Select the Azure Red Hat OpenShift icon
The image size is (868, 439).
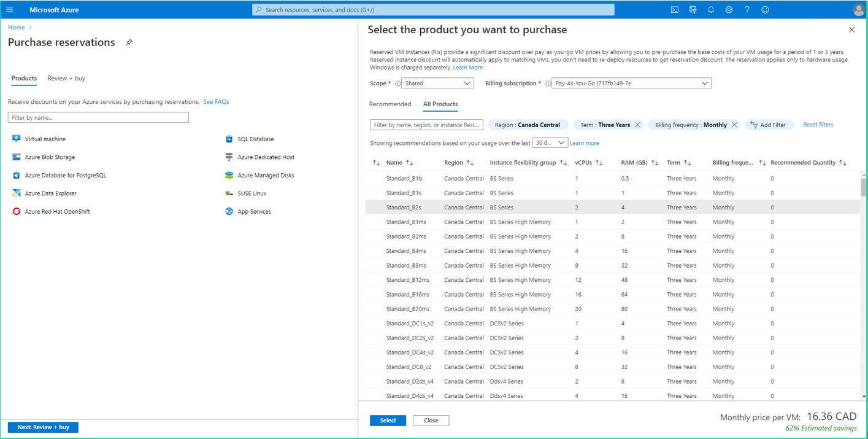[17, 211]
